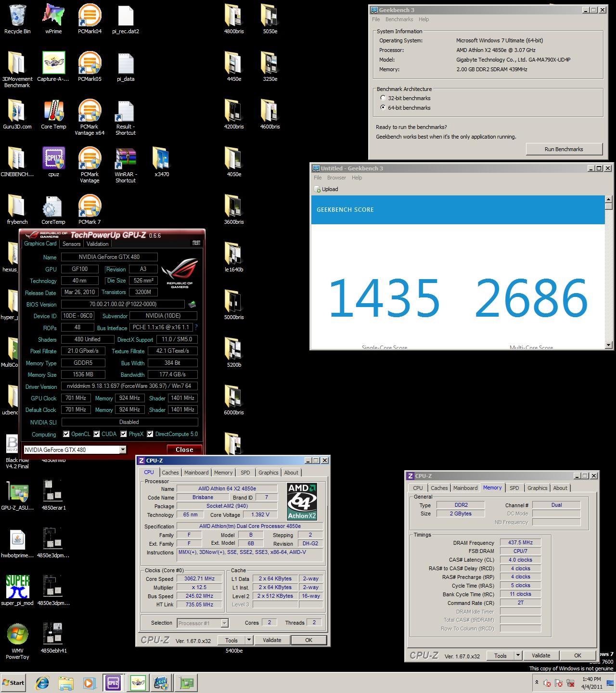Open File menu in Geekbench results window

(318, 178)
